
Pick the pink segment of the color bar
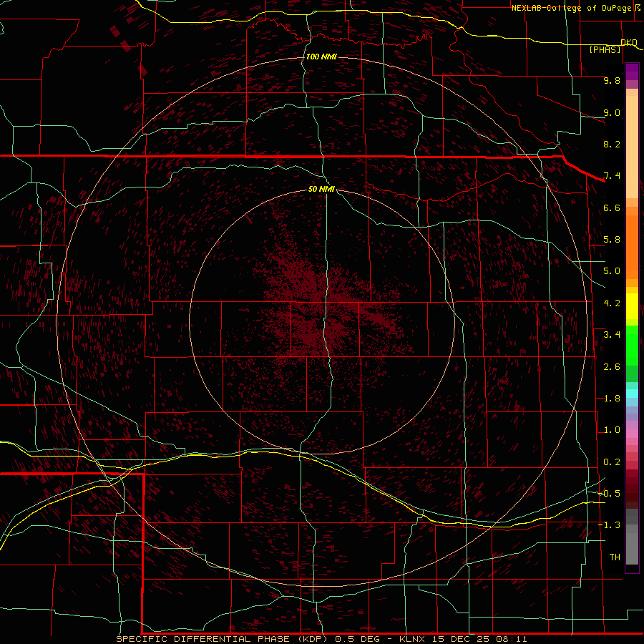coord(632,434)
